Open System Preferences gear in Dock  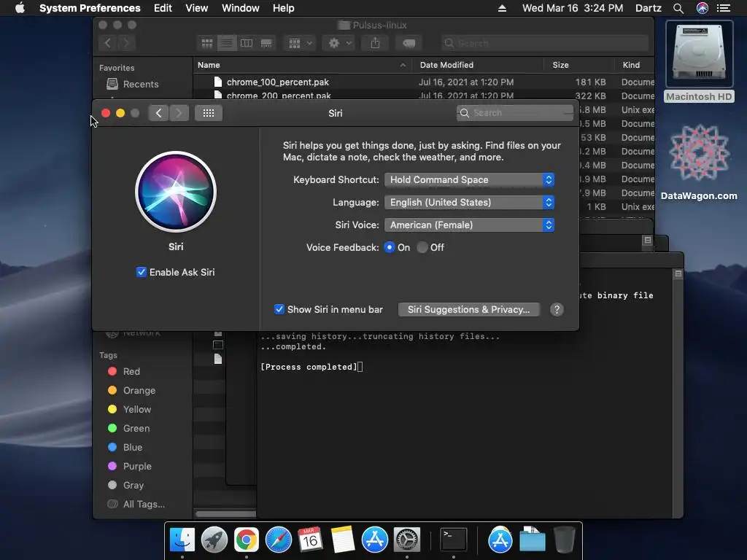coord(406,540)
